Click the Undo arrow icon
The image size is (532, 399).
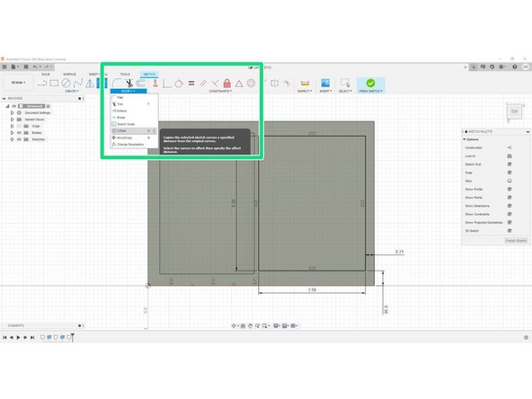(35, 66)
